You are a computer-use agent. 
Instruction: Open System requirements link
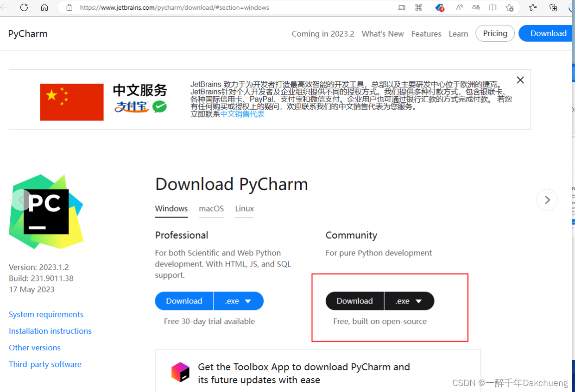coord(46,314)
